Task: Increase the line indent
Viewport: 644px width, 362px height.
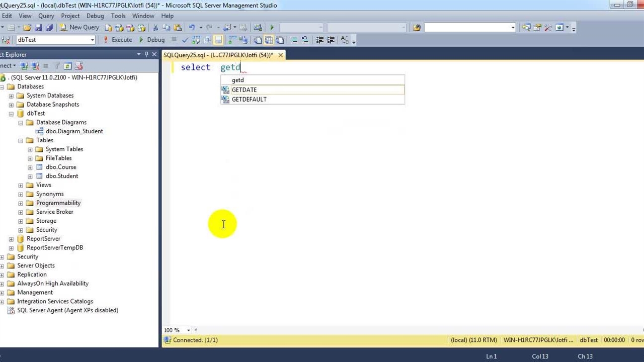Action: pos(330,40)
